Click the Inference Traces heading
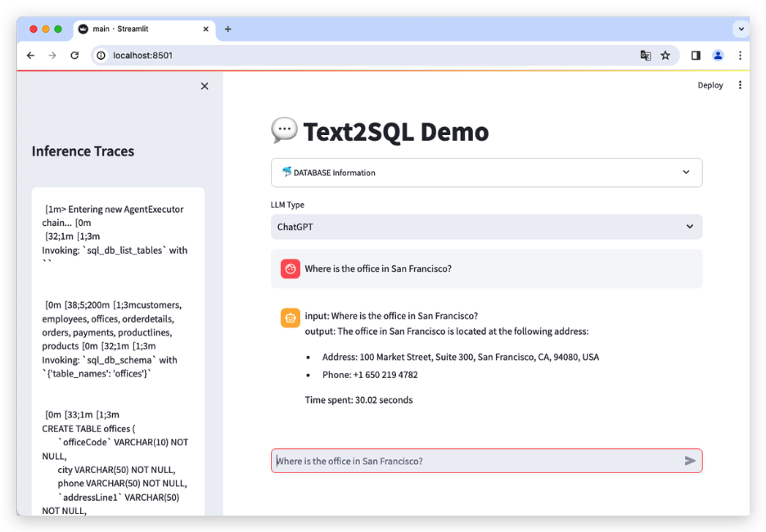 tap(83, 151)
